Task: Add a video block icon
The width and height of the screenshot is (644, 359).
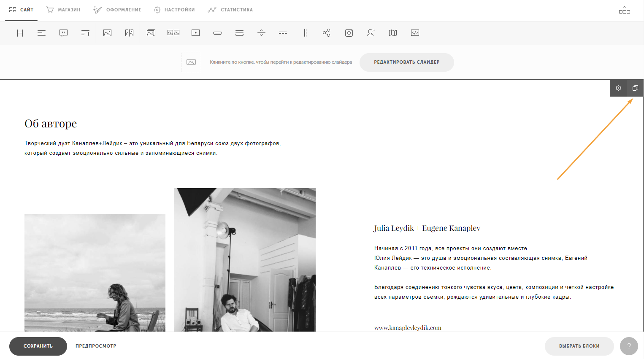Action: coord(195,33)
